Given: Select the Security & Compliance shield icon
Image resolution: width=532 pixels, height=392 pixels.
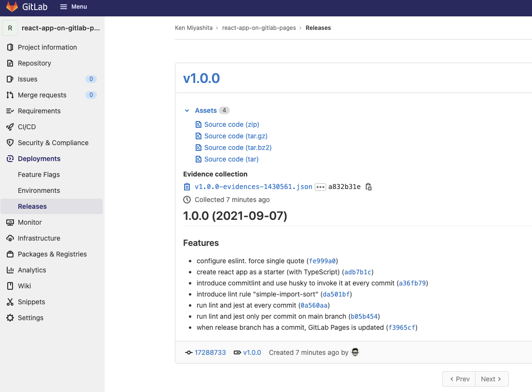Looking at the screenshot, I should click(10, 143).
